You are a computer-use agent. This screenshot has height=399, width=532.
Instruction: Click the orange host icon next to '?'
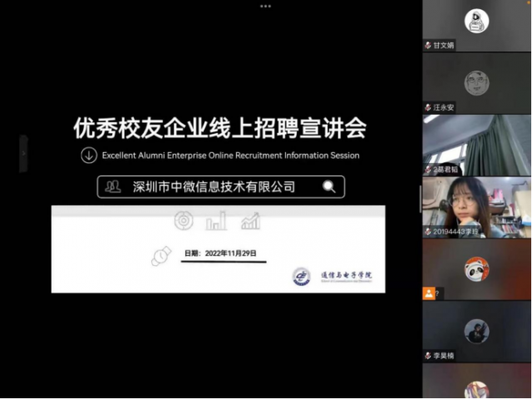click(x=429, y=293)
